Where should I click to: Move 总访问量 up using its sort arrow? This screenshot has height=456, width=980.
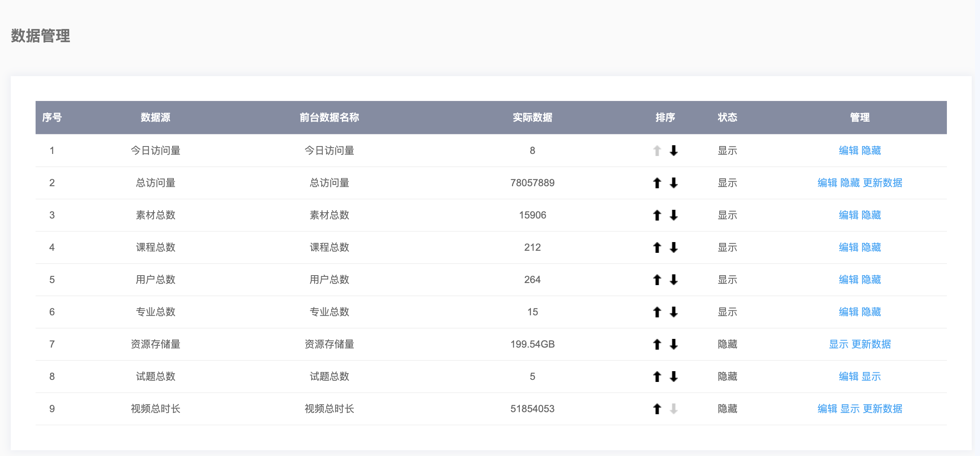click(656, 183)
